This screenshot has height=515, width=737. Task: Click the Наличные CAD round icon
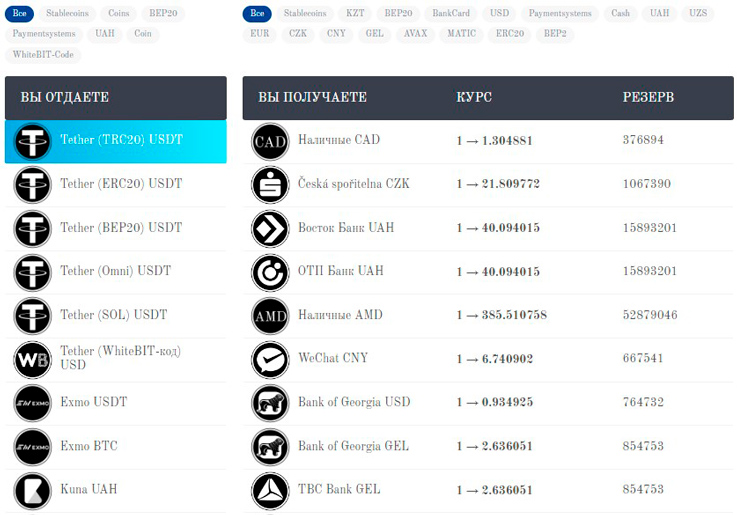point(270,141)
